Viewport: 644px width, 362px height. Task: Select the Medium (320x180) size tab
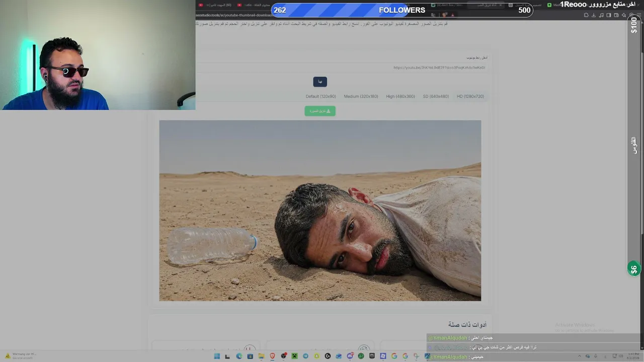coord(361,97)
